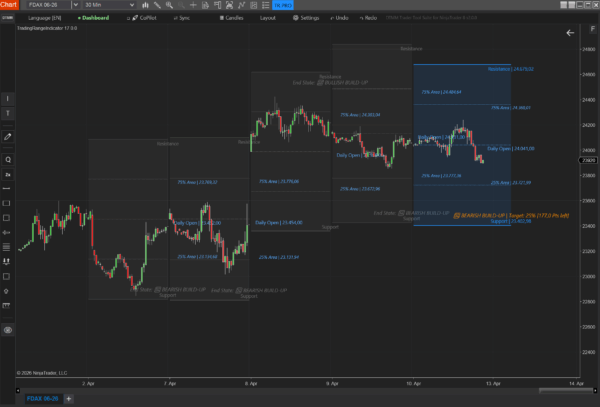Select the wide rectangle tool in left sidebar
The height and width of the screenshot is (407, 600).
[x=7, y=203]
